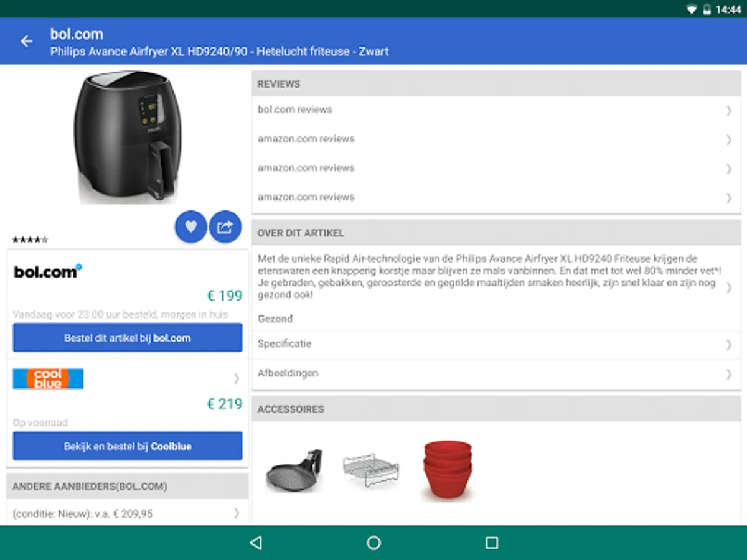The height and width of the screenshot is (560, 747).
Task: Tap the '(conditie: Nieuw): v.a. € 209,95' row
Action: coord(127,513)
